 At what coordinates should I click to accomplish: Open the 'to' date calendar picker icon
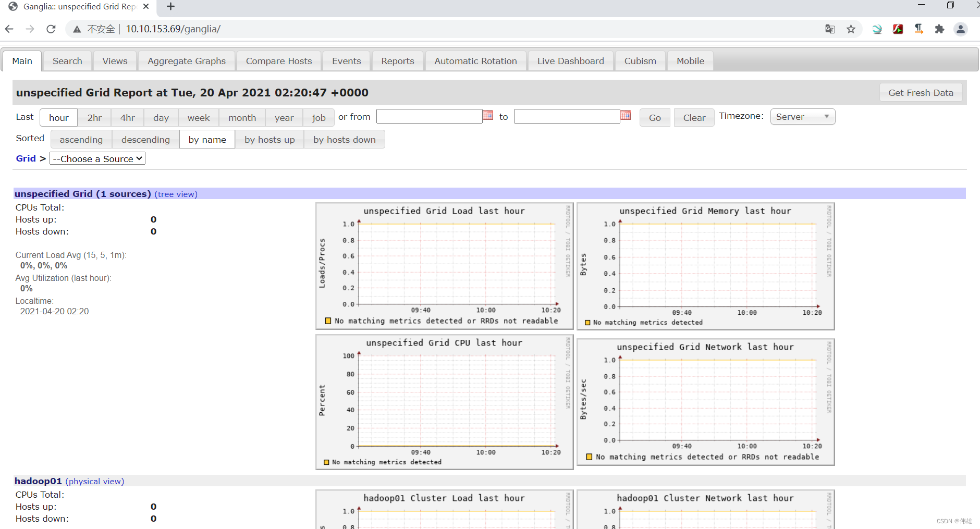(x=626, y=115)
